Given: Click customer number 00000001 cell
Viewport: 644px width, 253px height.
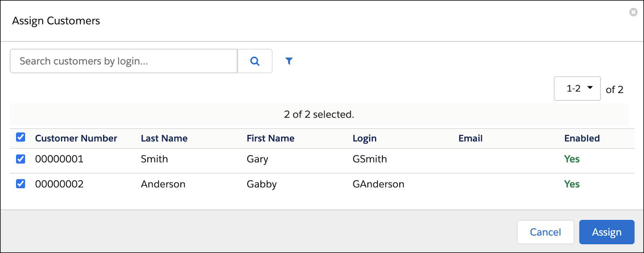Looking at the screenshot, I should point(59,159).
